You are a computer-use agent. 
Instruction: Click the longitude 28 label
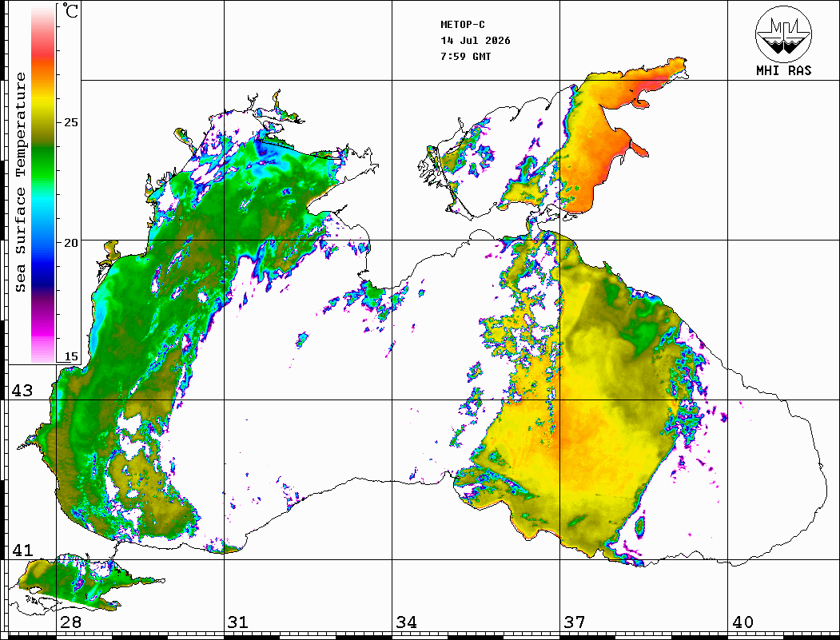tap(70, 622)
